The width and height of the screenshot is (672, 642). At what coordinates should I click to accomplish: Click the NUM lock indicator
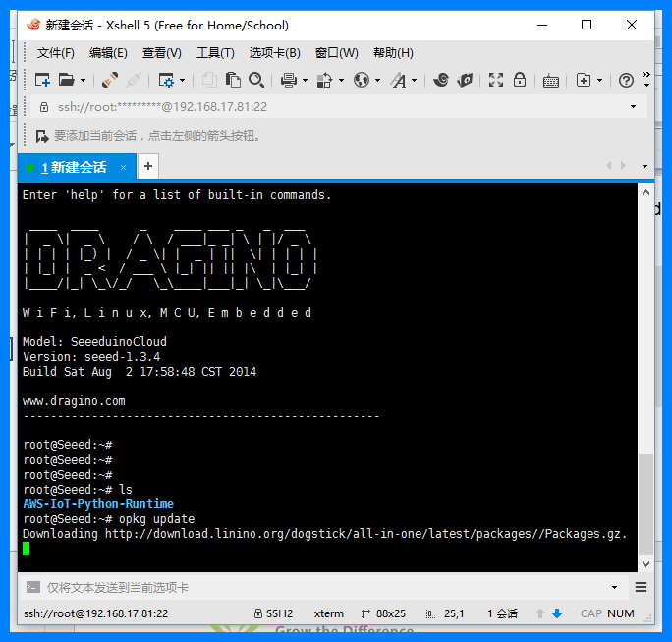[x=621, y=613]
